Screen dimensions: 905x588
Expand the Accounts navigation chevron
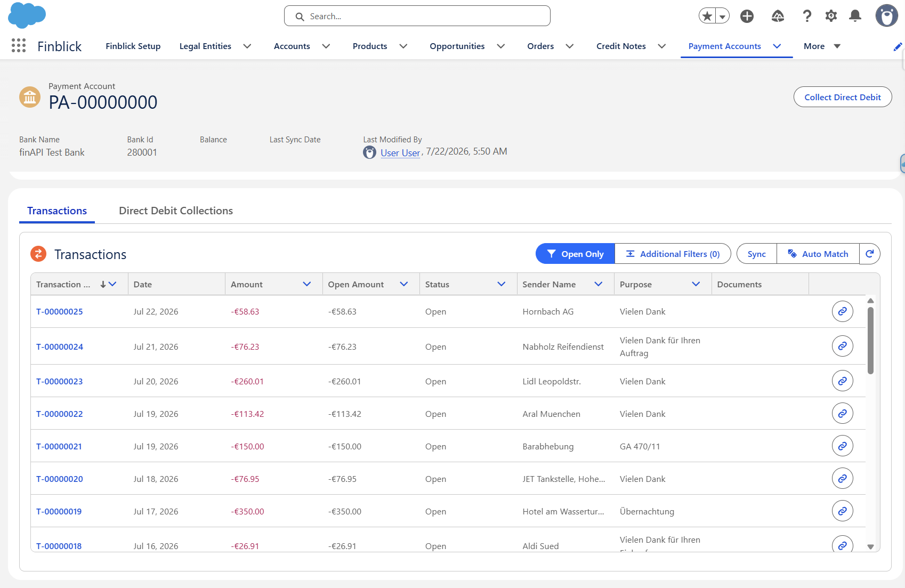pos(326,46)
